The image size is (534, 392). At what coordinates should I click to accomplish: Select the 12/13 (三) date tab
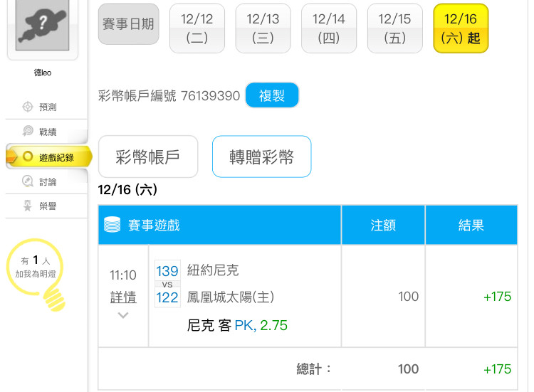(x=263, y=28)
